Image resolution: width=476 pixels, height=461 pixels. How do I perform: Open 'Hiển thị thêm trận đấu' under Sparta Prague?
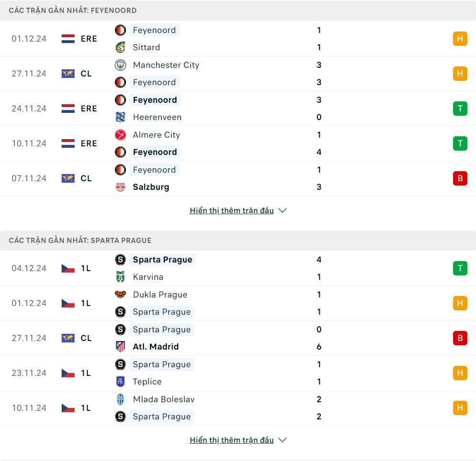tap(231, 440)
